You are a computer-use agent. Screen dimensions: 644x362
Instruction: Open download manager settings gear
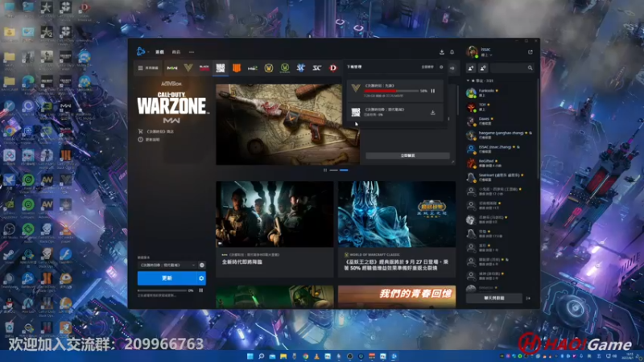pyautogui.click(x=441, y=67)
